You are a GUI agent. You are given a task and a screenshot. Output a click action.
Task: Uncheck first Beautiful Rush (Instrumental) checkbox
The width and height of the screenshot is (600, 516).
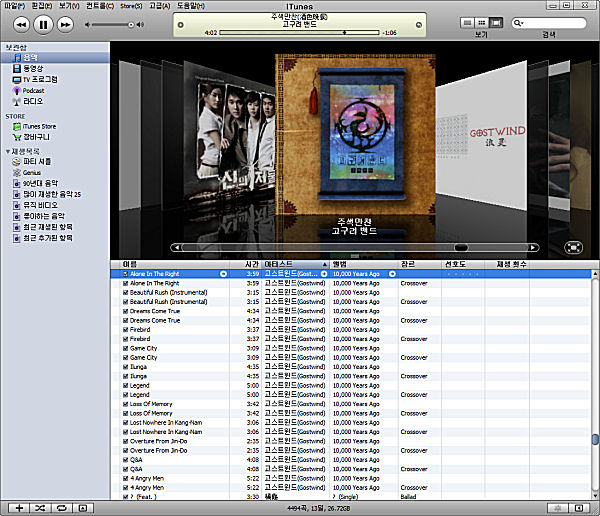(x=126, y=292)
